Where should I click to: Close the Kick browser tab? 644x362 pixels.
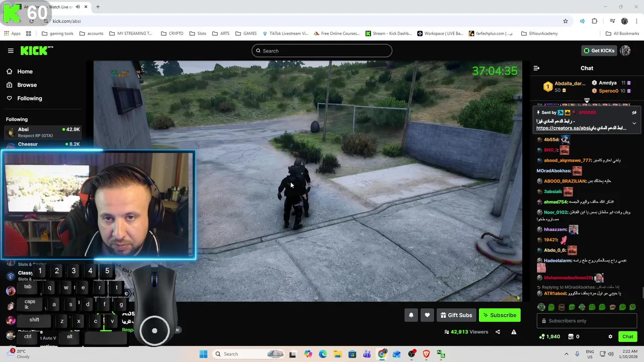[86, 7]
